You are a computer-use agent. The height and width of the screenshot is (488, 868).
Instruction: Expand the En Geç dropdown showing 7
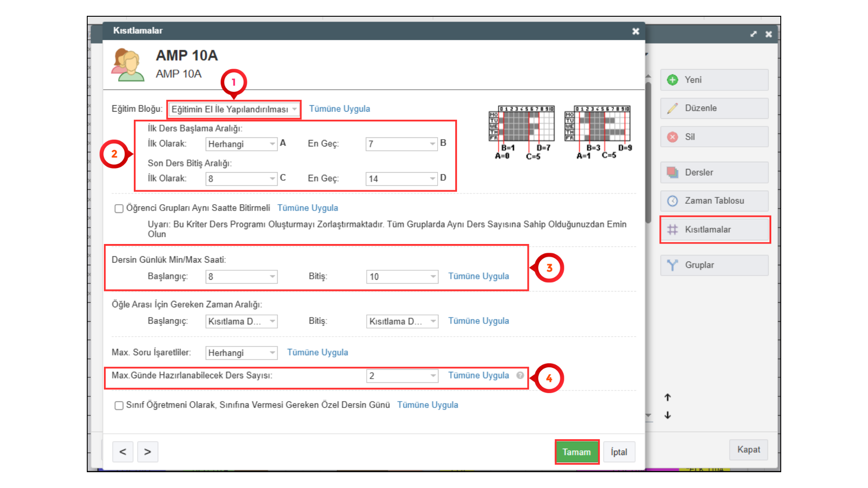pos(401,144)
